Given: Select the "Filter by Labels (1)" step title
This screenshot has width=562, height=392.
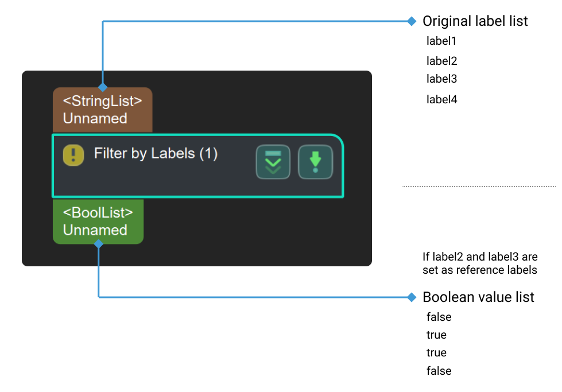Looking at the screenshot, I should [x=156, y=154].
